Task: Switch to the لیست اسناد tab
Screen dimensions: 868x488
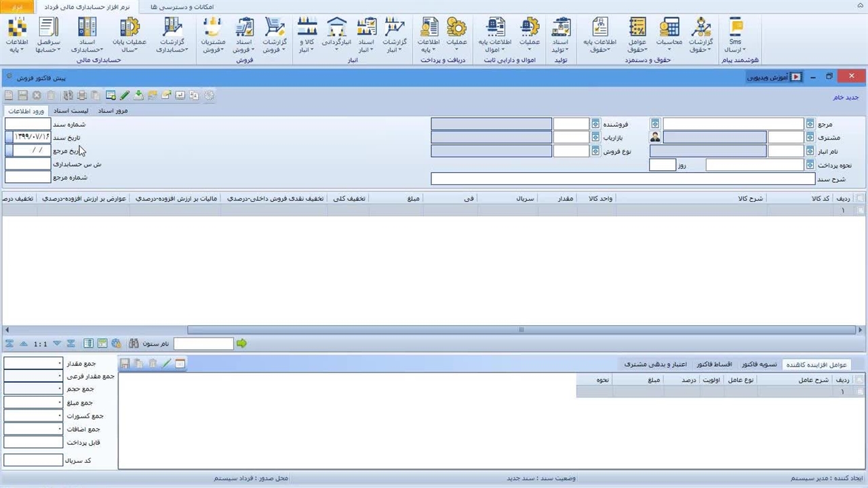Action: pyautogui.click(x=75, y=110)
